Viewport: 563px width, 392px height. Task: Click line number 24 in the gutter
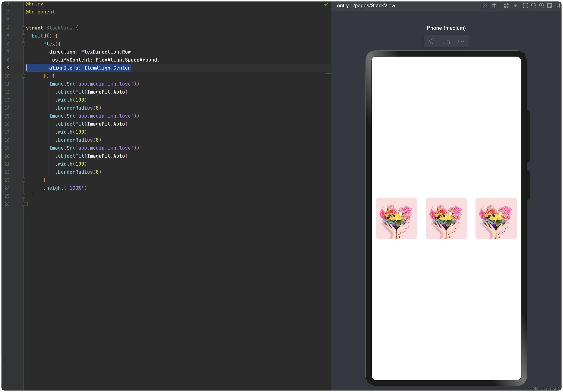7,188
